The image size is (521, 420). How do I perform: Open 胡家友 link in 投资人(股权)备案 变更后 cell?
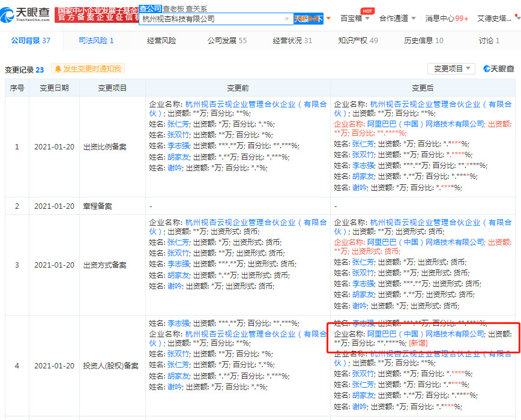pos(363,395)
